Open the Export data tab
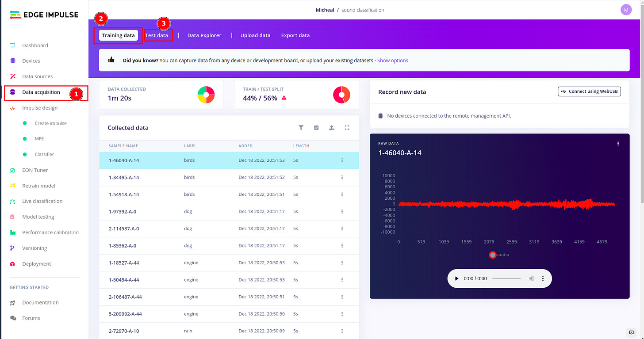Screen dimensions: 644x339 click(295, 35)
